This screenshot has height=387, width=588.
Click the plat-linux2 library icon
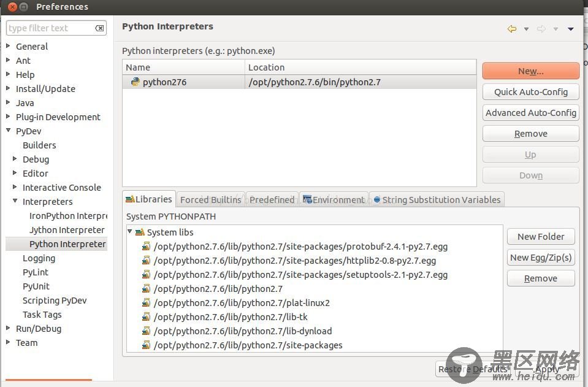click(146, 303)
